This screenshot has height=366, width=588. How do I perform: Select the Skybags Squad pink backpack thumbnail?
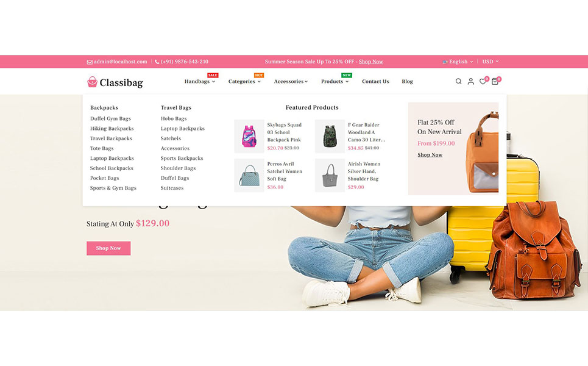tap(249, 136)
